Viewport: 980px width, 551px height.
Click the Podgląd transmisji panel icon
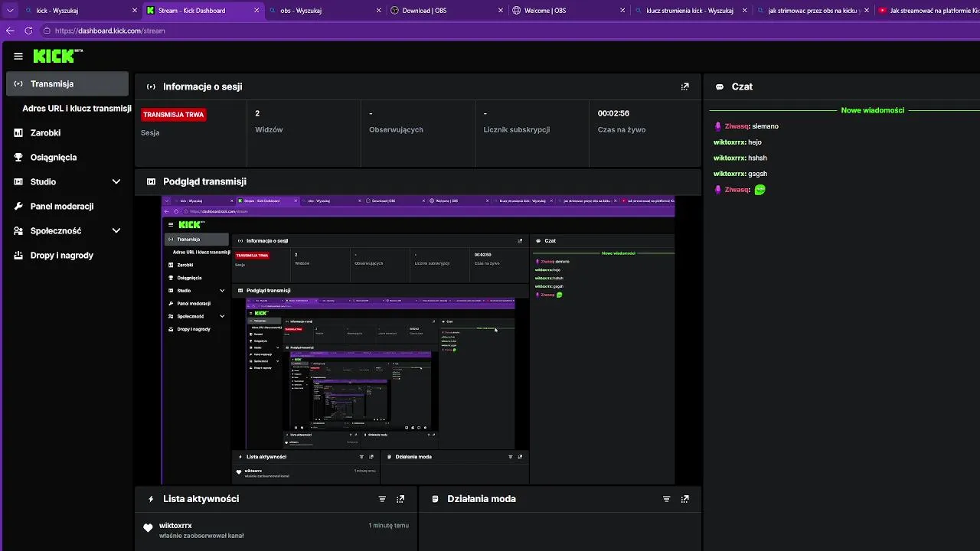pos(151,181)
